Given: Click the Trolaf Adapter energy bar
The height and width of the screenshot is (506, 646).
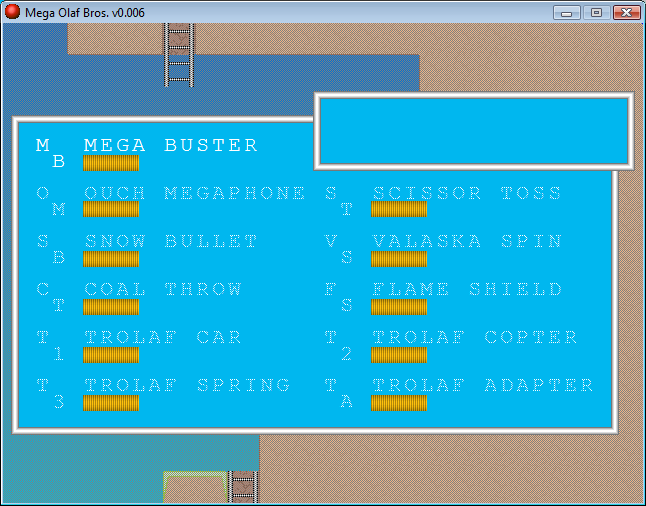Looking at the screenshot, I should [399, 403].
